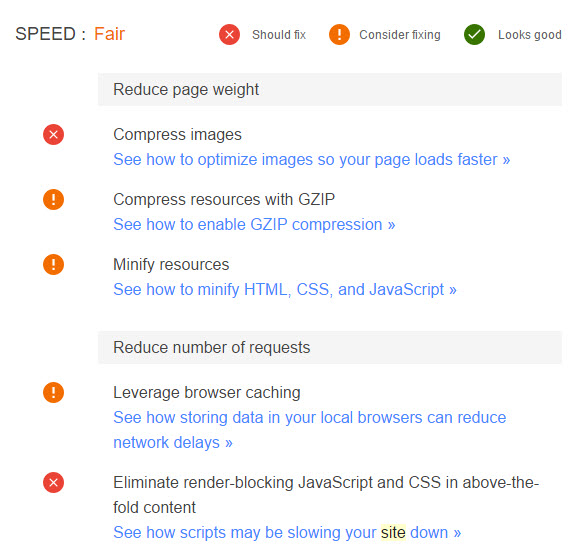This screenshot has width=588, height=557.
Task: Open the storing data in local browsers link
Action: 310,430
